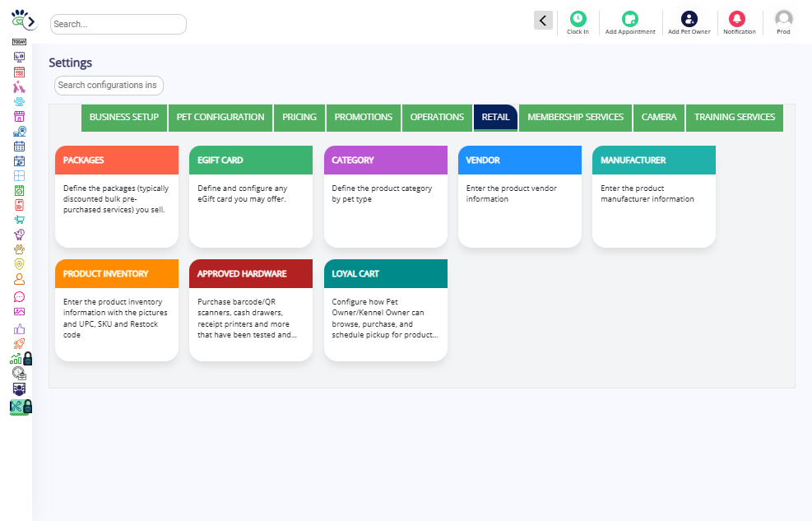The height and width of the screenshot is (521, 812).
Task: Go to the Operations tab
Action: coord(437,118)
